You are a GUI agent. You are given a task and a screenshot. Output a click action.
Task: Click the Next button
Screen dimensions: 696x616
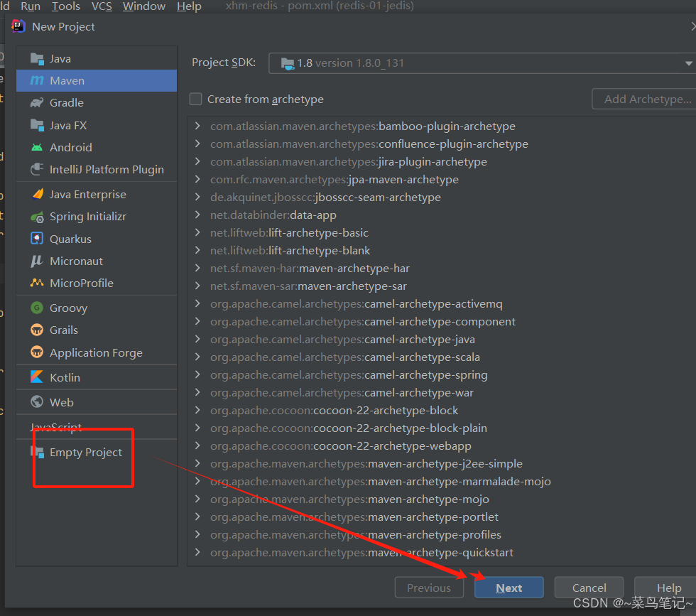[509, 588]
